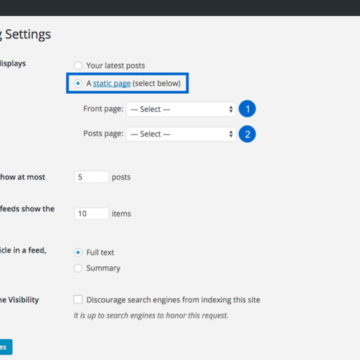This screenshot has height=360, width=360.
Task: Select the 'Your latest posts' radio button
Action: pyautogui.click(x=78, y=65)
